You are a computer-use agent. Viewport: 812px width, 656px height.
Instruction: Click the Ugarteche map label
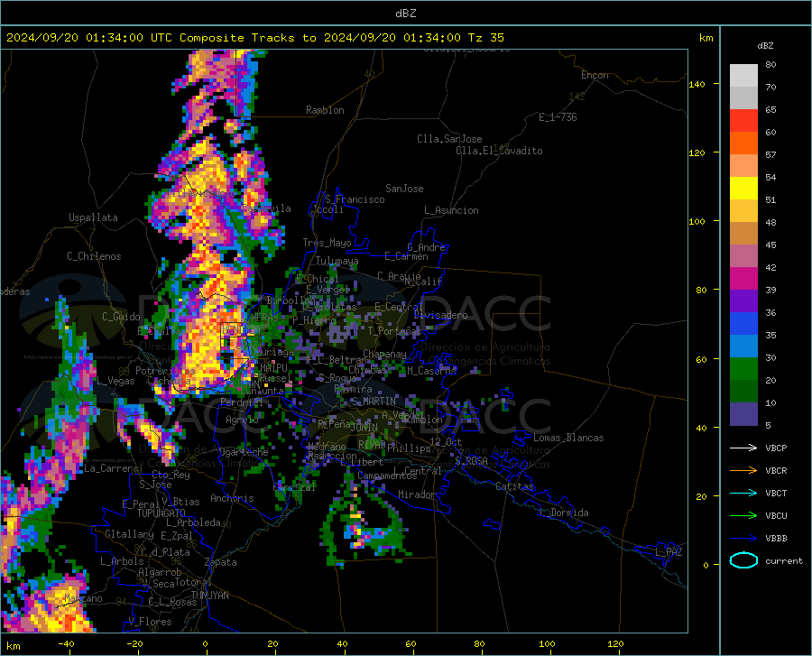244,452
